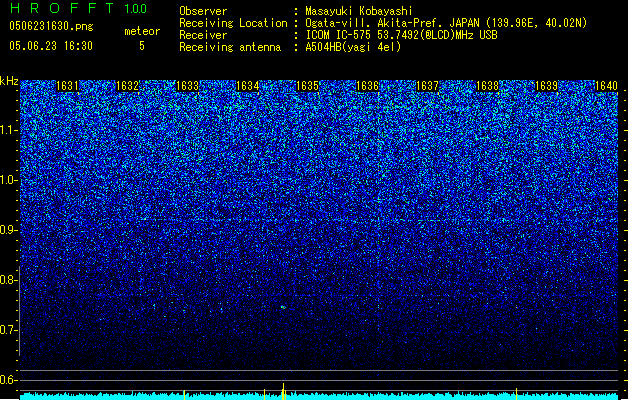Screen dimensions: 629x400
Task: Click the meteor count label
Action: (x=142, y=31)
